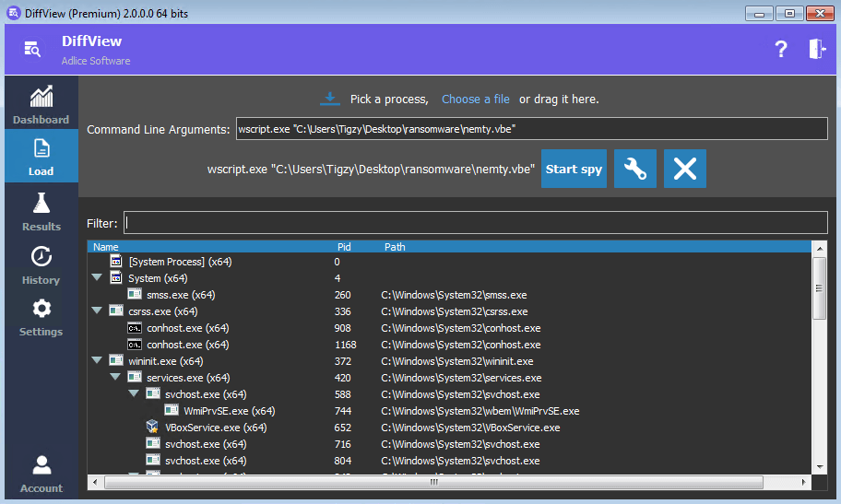Click the DiffView search logo icon

(x=32, y=50)
